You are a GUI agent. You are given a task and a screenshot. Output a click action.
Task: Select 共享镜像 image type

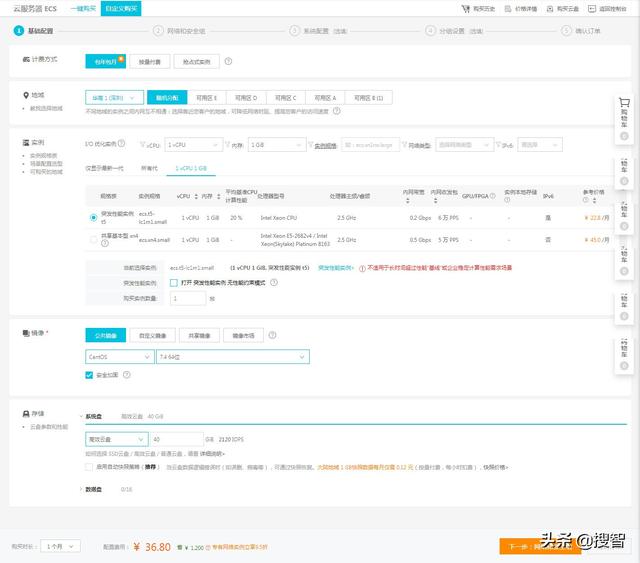(x=199, y=336)
